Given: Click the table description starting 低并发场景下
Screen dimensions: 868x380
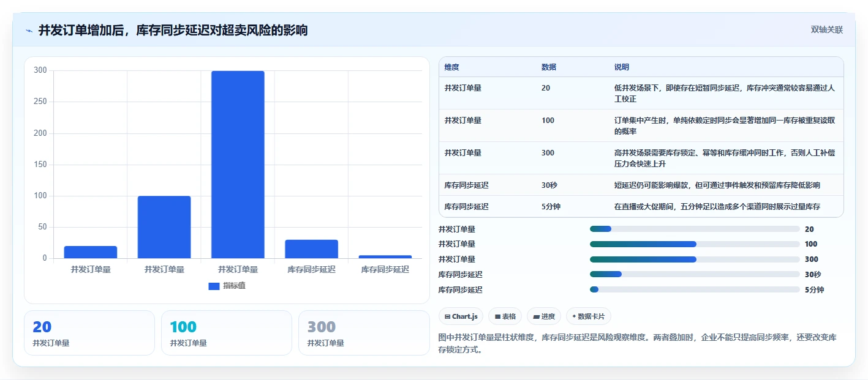Looking at the screenshot, I should (725, 93).
